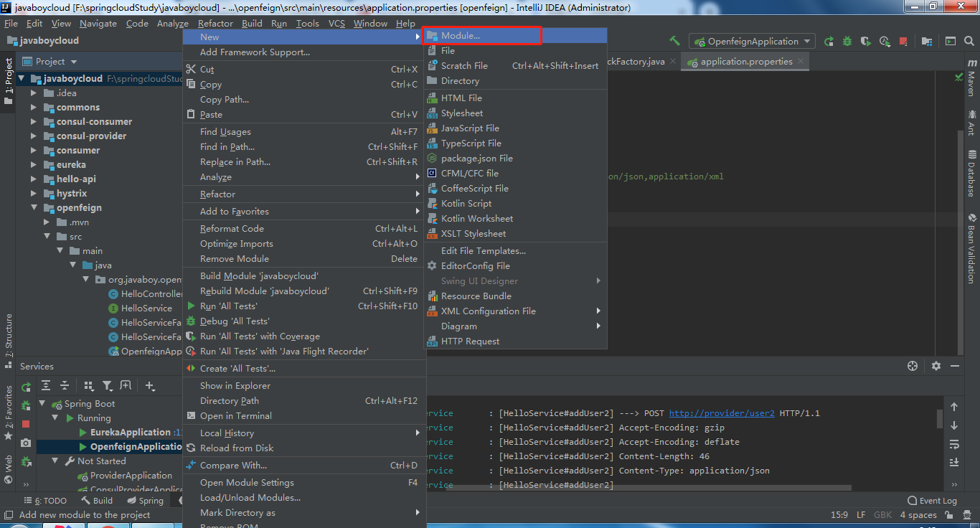Open the 6: TODO tool window button
This screenshot has height=528, width=980.
[x=45, y=501]
